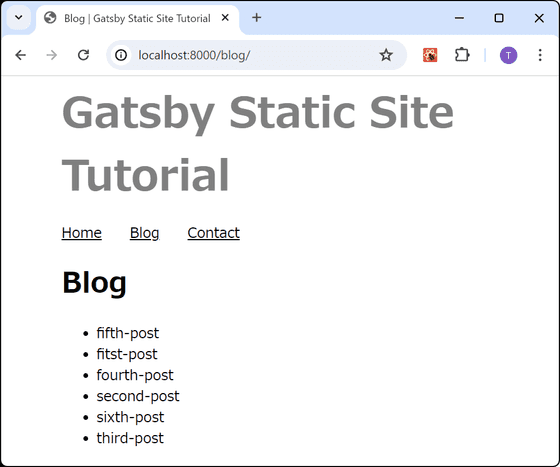Open a new tab with the plus button
The image size is (560, 467).
[x=256, y=17]
